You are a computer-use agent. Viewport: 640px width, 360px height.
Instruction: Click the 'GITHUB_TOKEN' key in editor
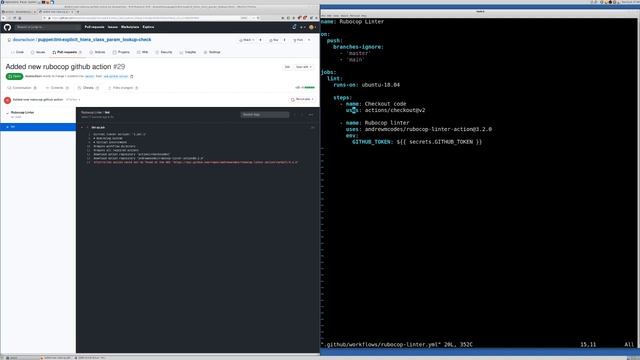371,142
